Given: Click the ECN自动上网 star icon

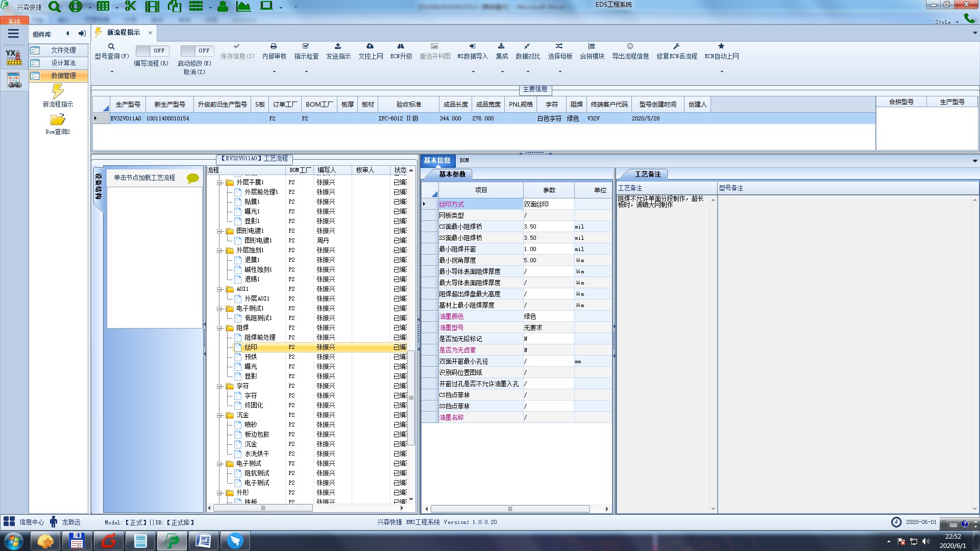Looking at the screenshot, I should [721, 46].
